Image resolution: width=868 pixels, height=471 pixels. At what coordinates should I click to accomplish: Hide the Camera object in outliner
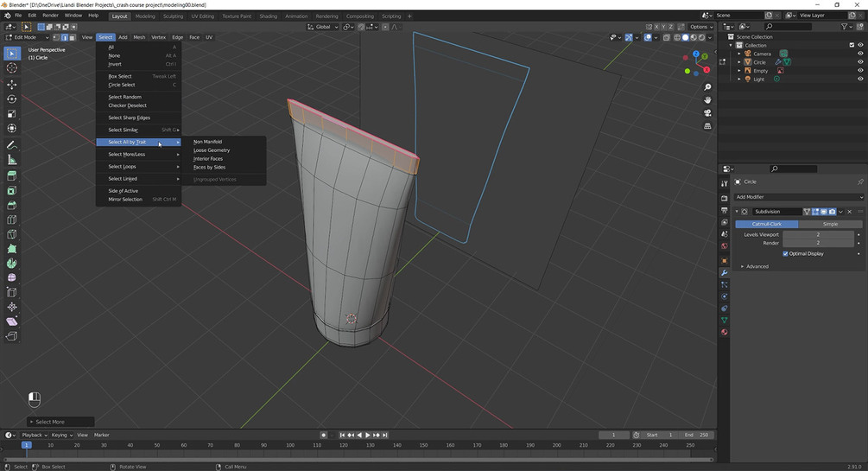click(x=860, y=54)
